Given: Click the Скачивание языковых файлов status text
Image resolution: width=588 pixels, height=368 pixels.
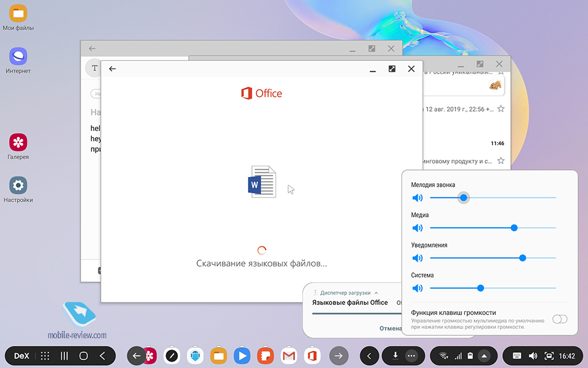Looking at the screenshot, I should tap(261, 263).
